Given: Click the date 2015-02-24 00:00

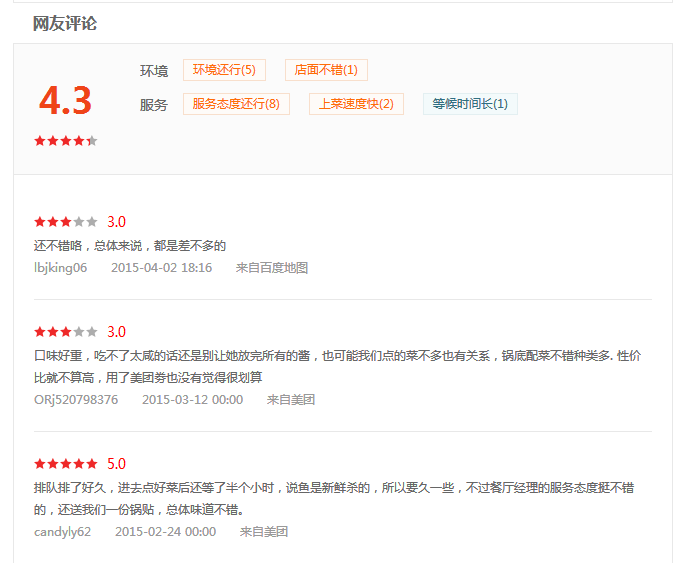Looking at the screenshot, I should 165,532.
